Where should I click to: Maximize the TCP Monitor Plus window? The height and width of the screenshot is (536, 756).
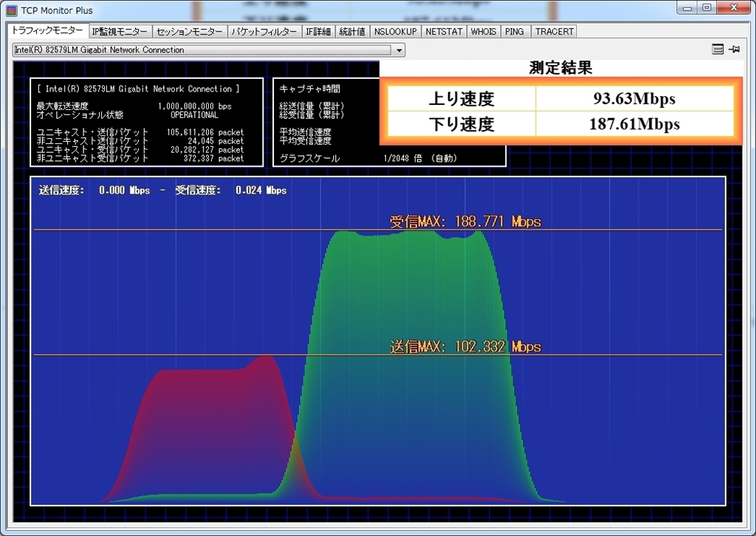[707, 8]
